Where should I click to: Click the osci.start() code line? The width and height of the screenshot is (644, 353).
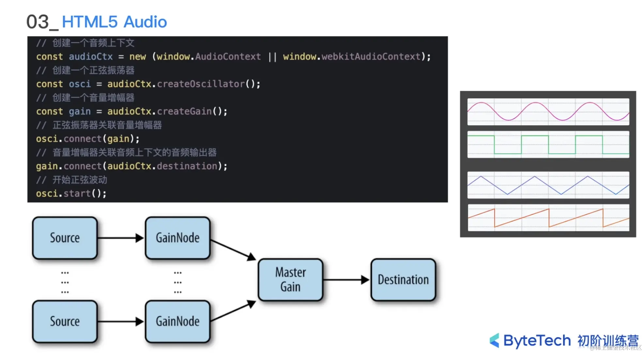71,193
